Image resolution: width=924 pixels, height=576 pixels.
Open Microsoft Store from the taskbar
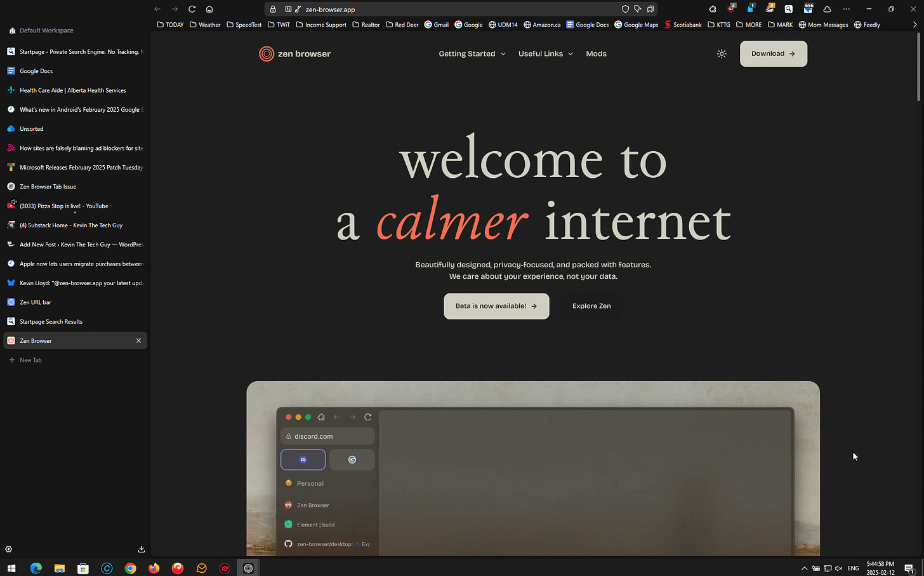click(x=83, y=568)
